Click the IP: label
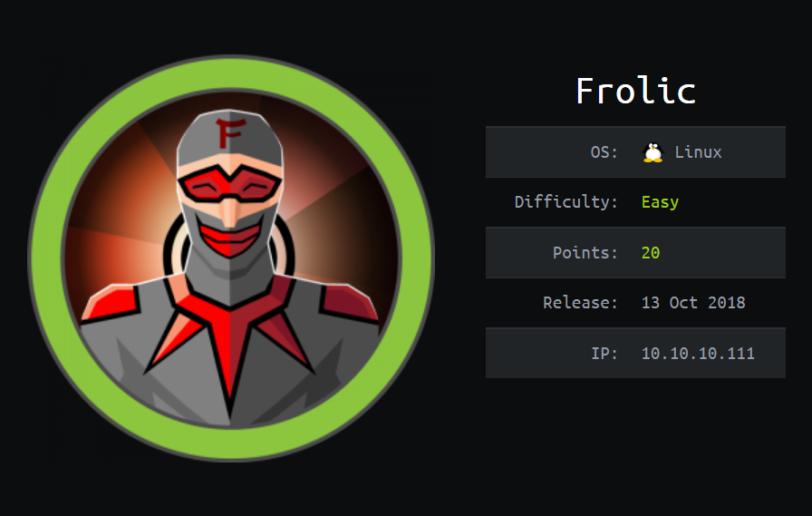The width and height of the screenshot is (812, 516). click(x=604, y=354)
